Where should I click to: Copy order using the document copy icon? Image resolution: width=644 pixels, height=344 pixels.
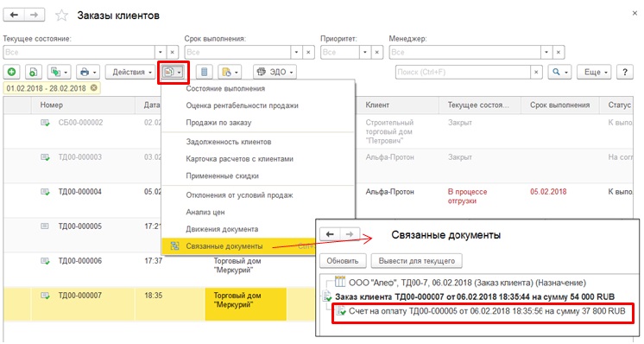click(x=34, y=72)
